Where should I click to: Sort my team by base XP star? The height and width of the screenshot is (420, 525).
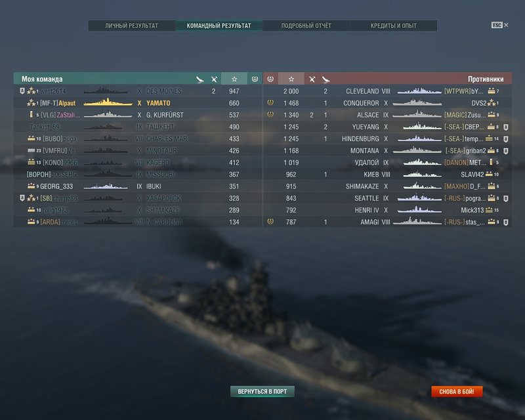coord(234,79)
